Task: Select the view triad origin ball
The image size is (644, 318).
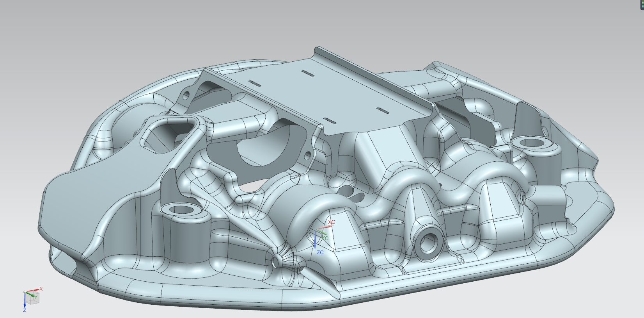Action: click(x=25, y=292)
